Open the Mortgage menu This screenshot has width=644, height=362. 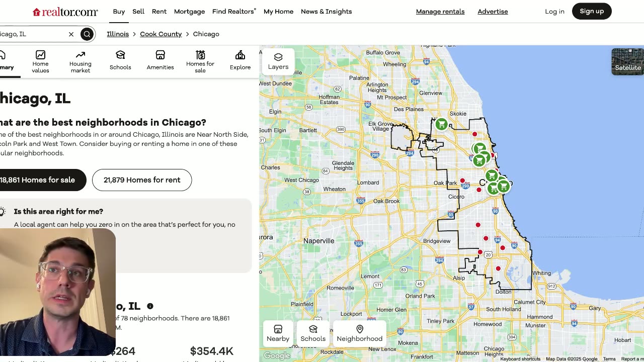click(189, 12)
